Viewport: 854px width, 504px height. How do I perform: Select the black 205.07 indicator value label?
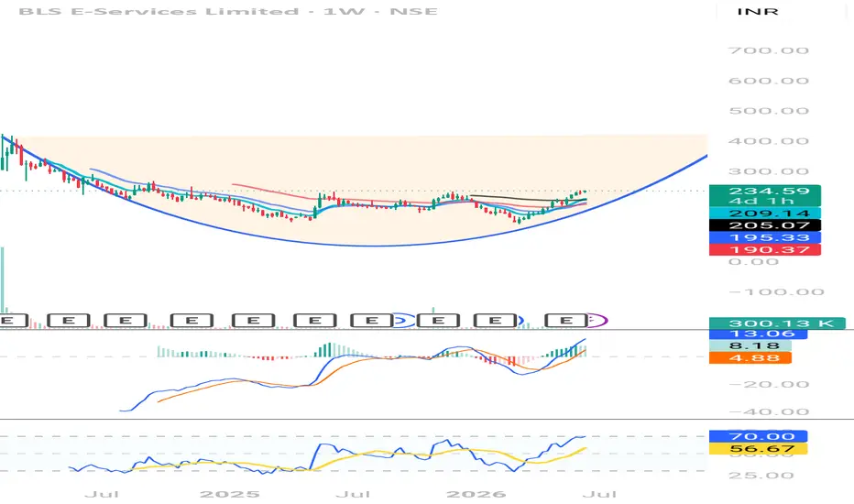765,225
